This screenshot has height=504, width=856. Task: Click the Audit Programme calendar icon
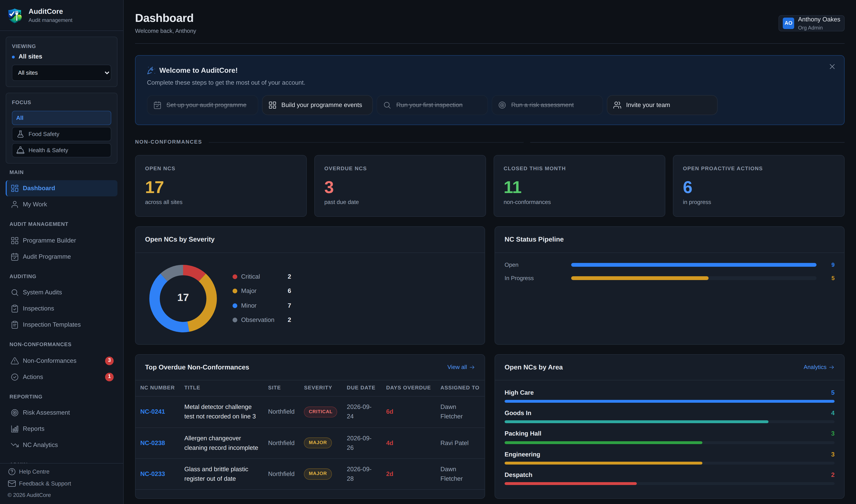click(x=15, y=257)
